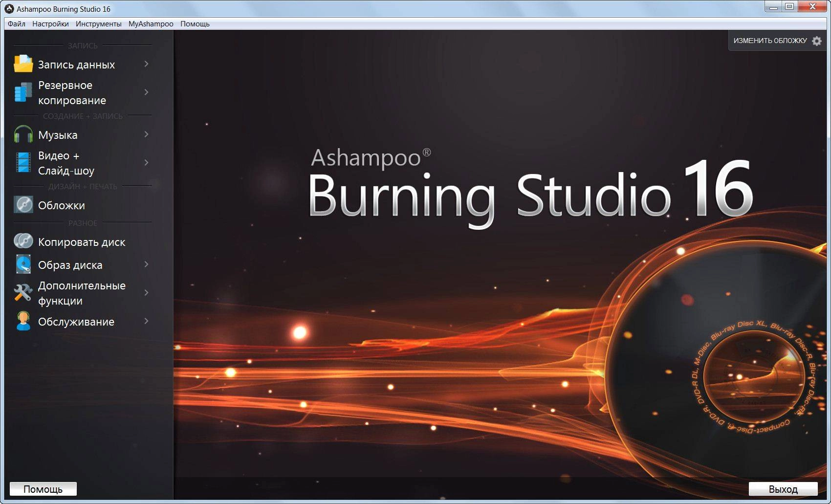Viewport: 831px width, 504px height.
Task: Select the Дополнительные функции label
Action: click(x=82, y=293)
